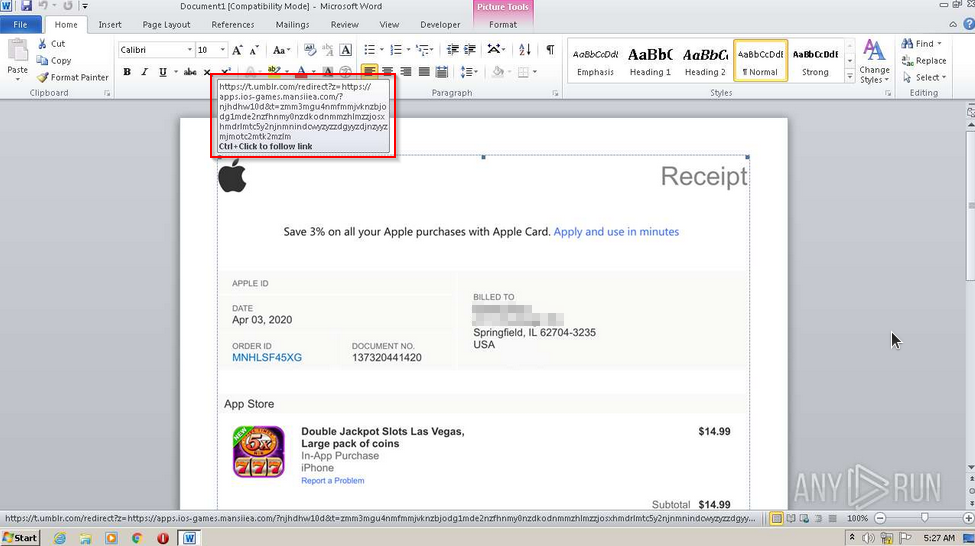This screenshot has width=975, height=546.
Task: Click the Character Border icon
Action: tap(346, 50)
